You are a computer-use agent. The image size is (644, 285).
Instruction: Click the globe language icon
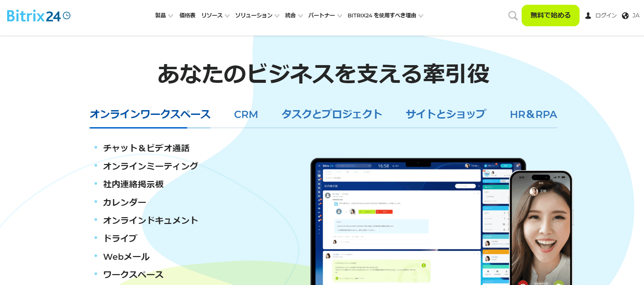tap(625, 16)
